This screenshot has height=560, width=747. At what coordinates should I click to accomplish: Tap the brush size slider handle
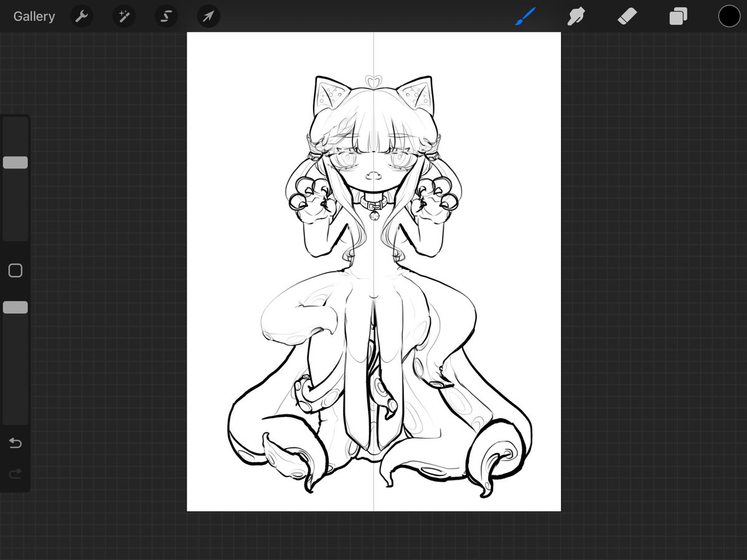15,162
